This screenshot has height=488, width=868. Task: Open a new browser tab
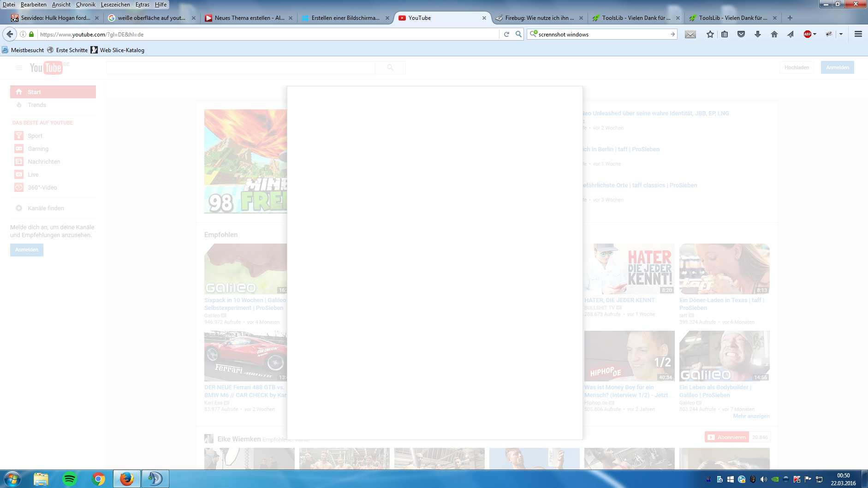tap(790, 18)
